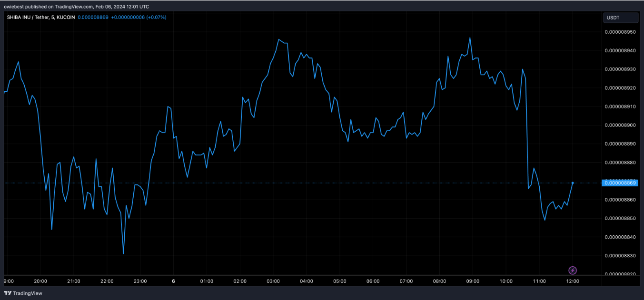This screenshot has width=644, height=300.
Task: Click the purple lightning bolt icon
Action: (x=573, y=271)
